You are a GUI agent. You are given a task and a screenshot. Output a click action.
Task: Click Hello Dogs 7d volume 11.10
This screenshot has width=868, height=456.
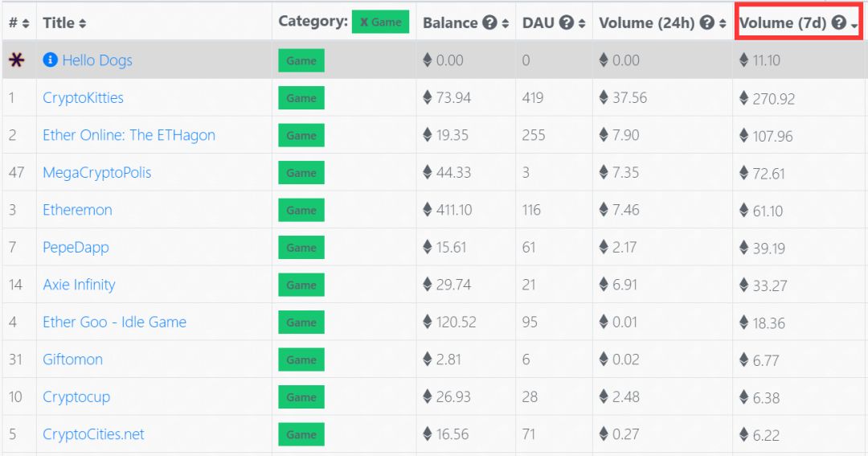click(767, 60)
